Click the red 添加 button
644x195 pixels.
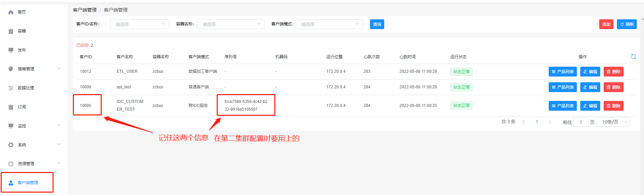pos(606,24)
